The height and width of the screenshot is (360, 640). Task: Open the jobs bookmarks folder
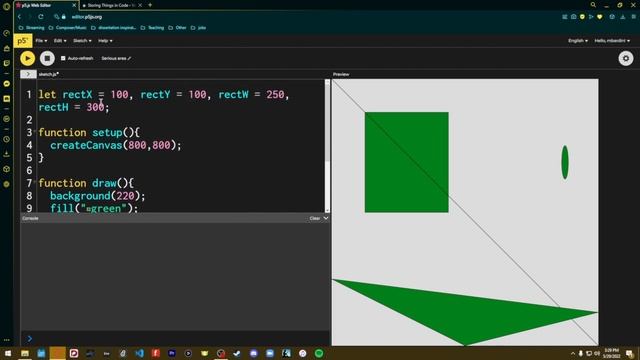tap(199, 28)
